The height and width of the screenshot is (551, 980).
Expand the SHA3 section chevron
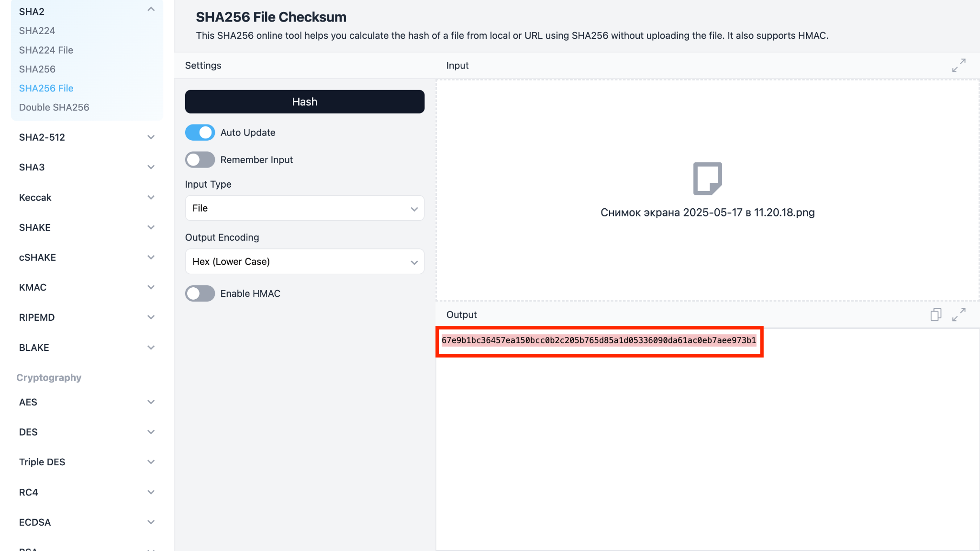pos(151,167)
